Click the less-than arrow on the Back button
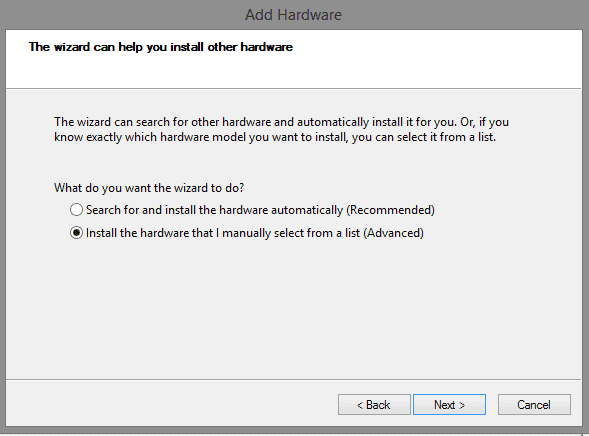The width and height of the screenshot is (589, 436). [360, 405]
